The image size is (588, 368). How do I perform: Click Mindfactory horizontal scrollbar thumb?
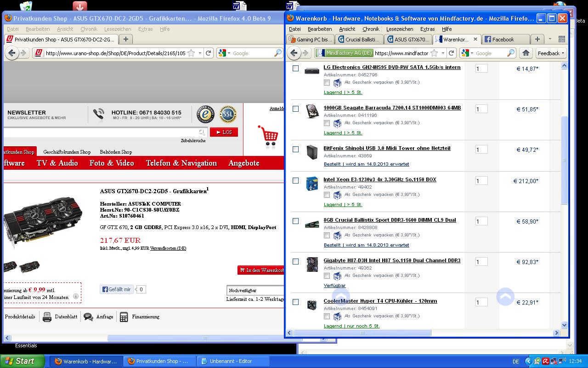coord(362,333)
